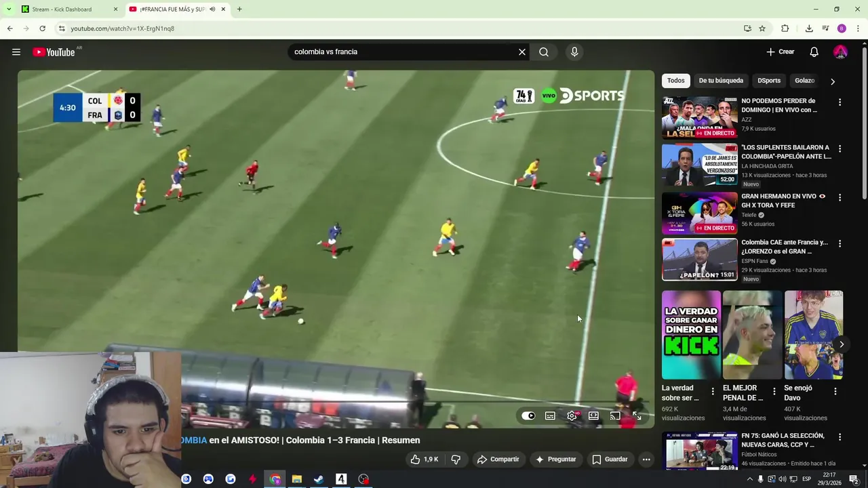Open player settings gear
Screen dimensions: 868x488
coord(572,415)
